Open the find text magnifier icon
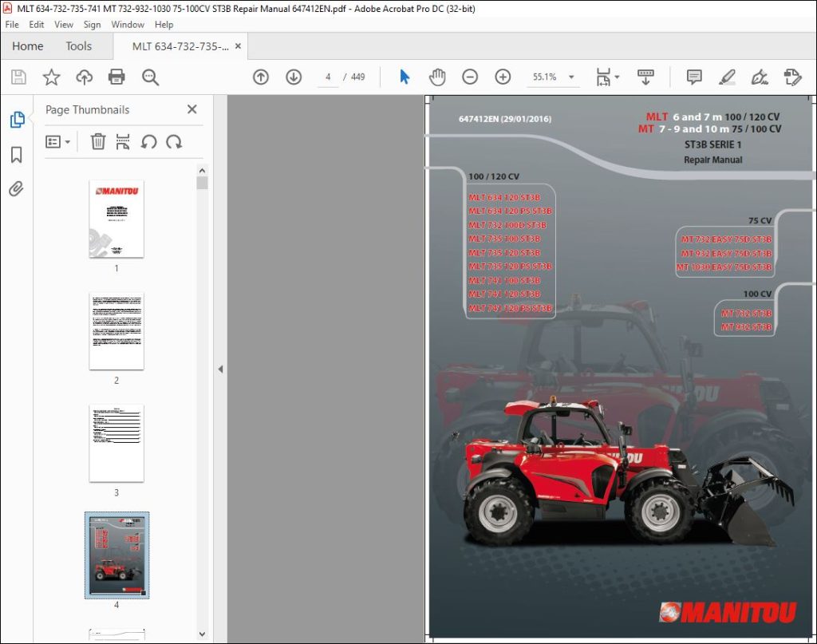Viewport: 817px width, 644px height. [x=150, y=77]
